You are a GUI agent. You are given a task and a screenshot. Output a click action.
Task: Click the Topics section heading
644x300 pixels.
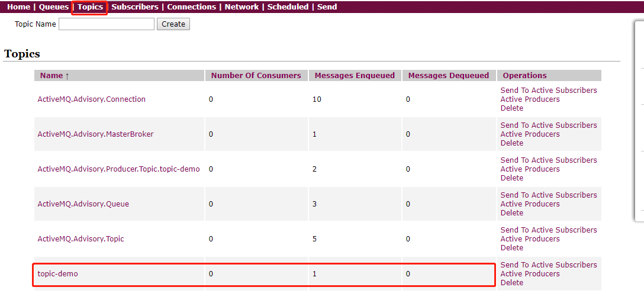[x=22, y=54]
